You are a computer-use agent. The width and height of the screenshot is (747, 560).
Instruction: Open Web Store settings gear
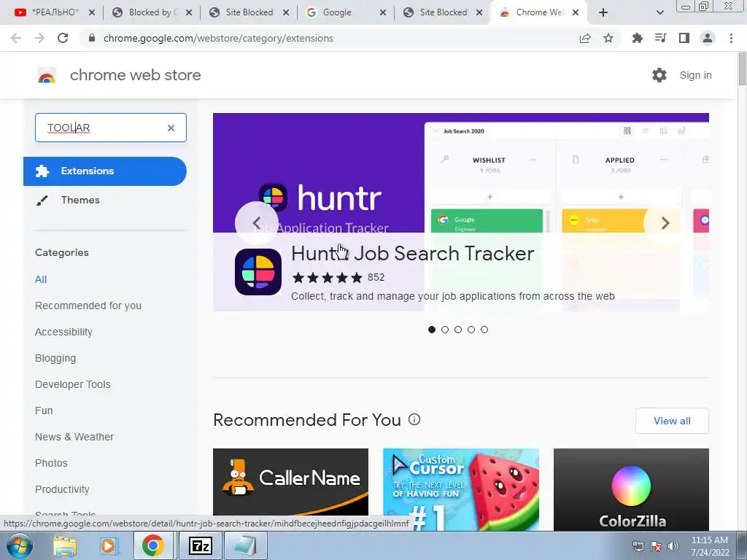(x=659, y=75)
